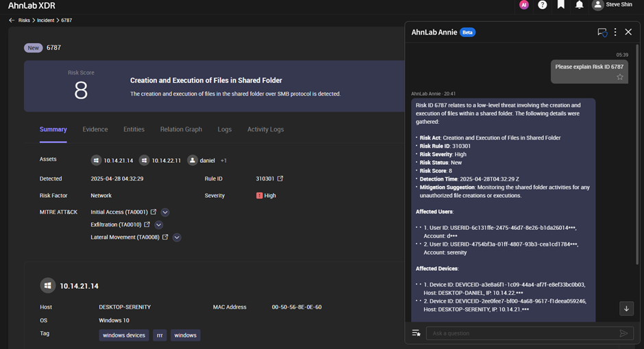The image size is (644, 349).
Task: Click the Network risk factor value
Action: click(x=101, y=195)
